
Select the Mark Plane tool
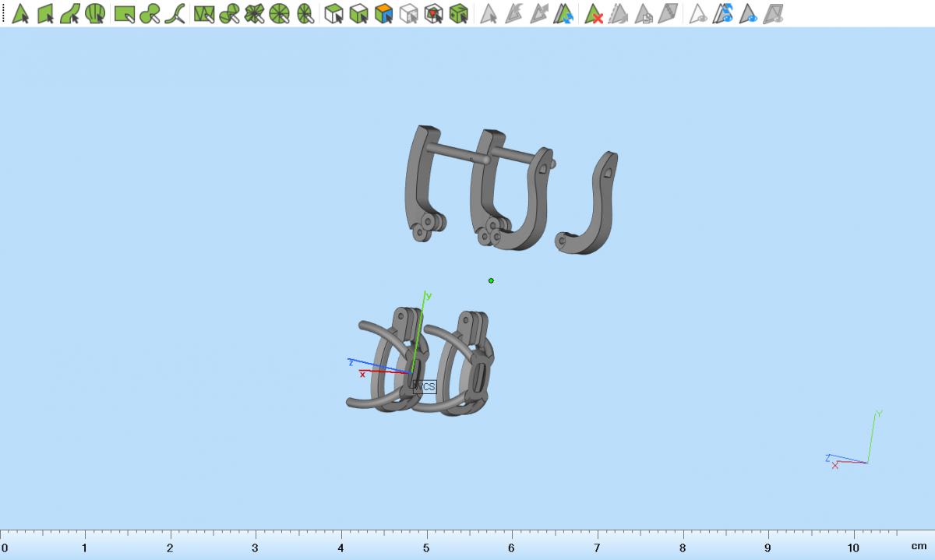click(x=44, y=13)
